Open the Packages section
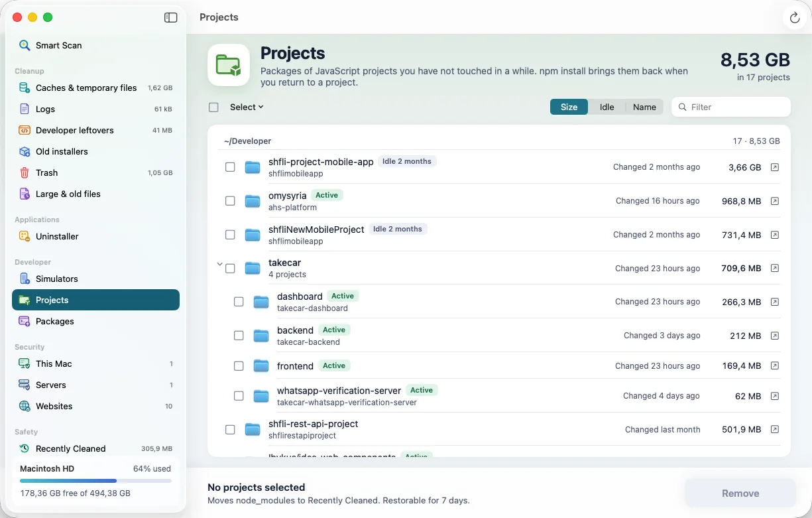This screenshot has width=812, height=518. pos(95,321)
